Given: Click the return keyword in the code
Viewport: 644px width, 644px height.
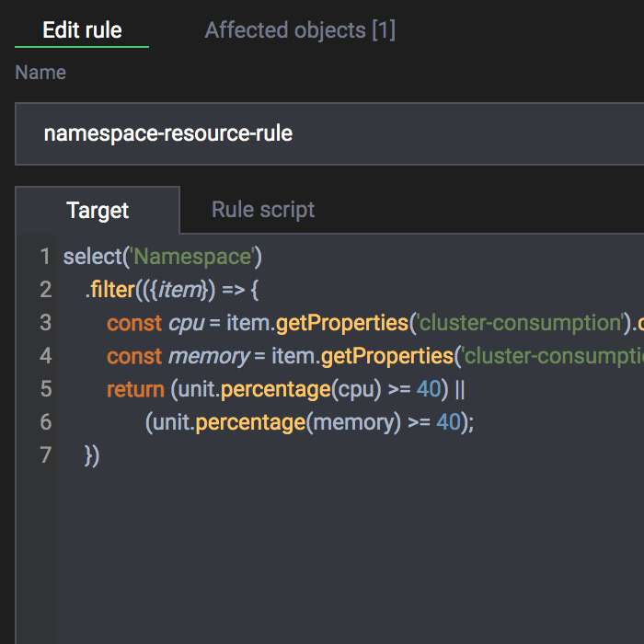Looking at the screenshot, I should click(x=136, y=389).
